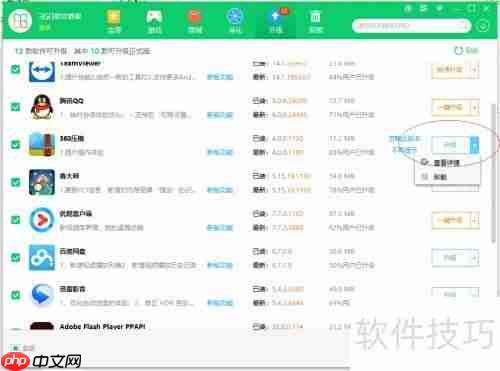Uncheck the 迅雷影音 row checkbox
Image resolution: width=500 pixels, height=371 pixels.
point(15,295)
